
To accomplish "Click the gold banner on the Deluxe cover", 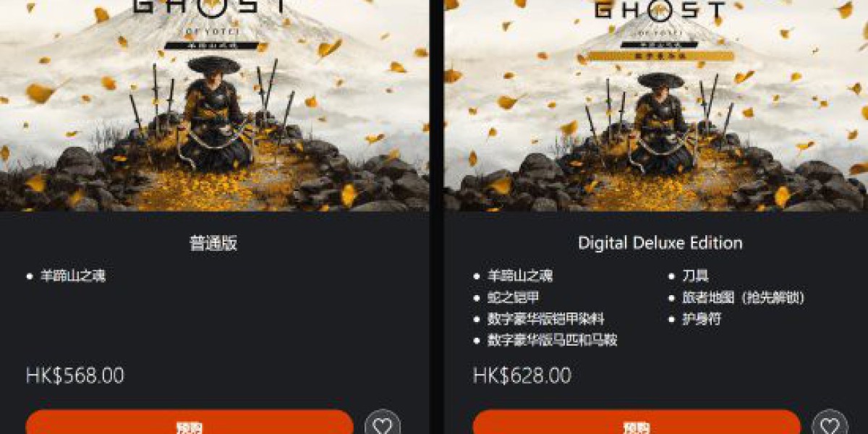I will 660,56.
